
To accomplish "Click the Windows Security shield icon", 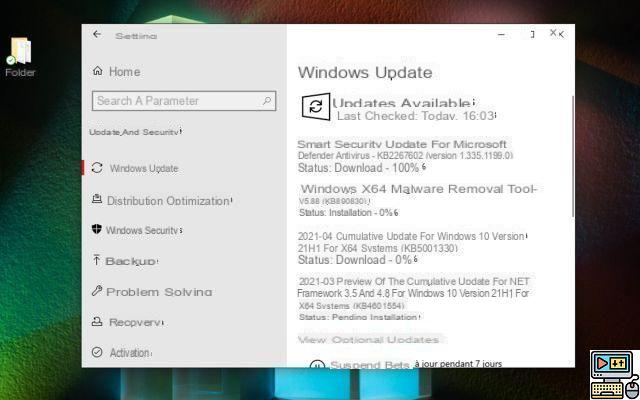I will click(x=96, y=229).
